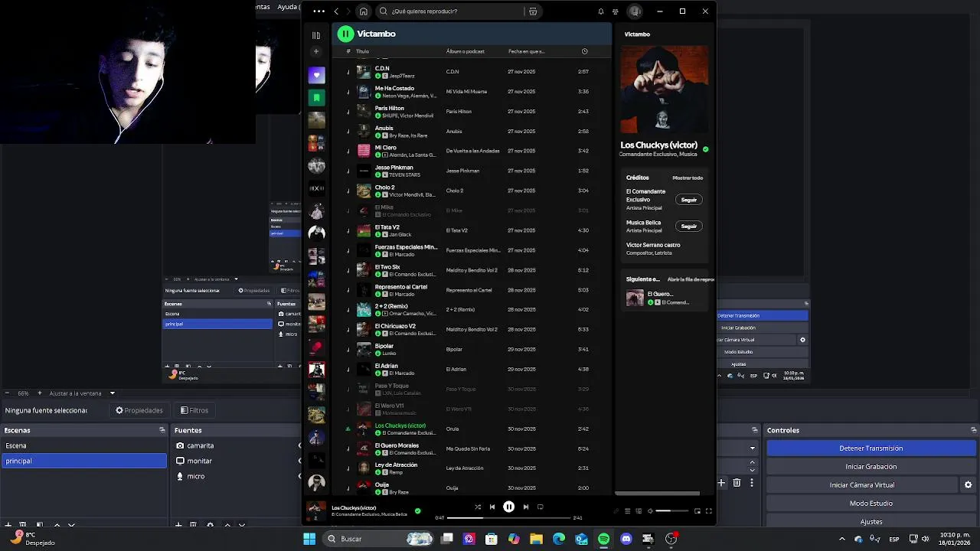
Task: Open the Spotify three-dots main menu
Action: (318, 11)
